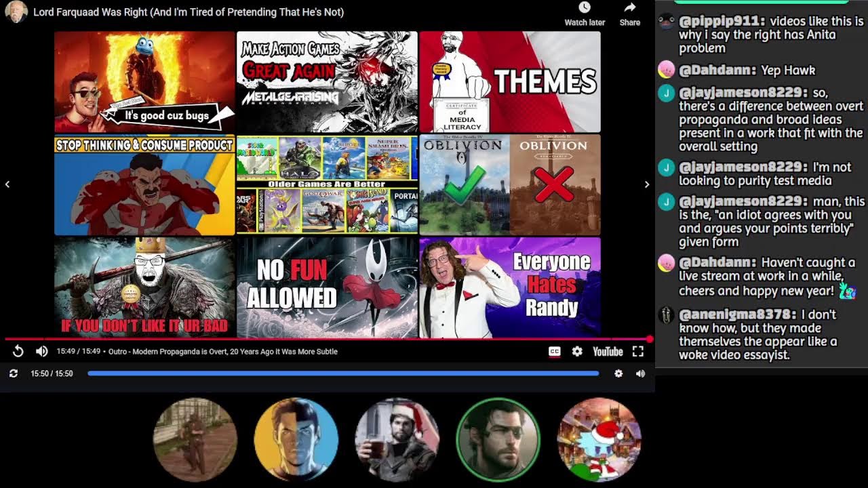Viewport: 868px width, 488px height.
Task: Show next suggested videos arrow
Action: tap(646, 184)
